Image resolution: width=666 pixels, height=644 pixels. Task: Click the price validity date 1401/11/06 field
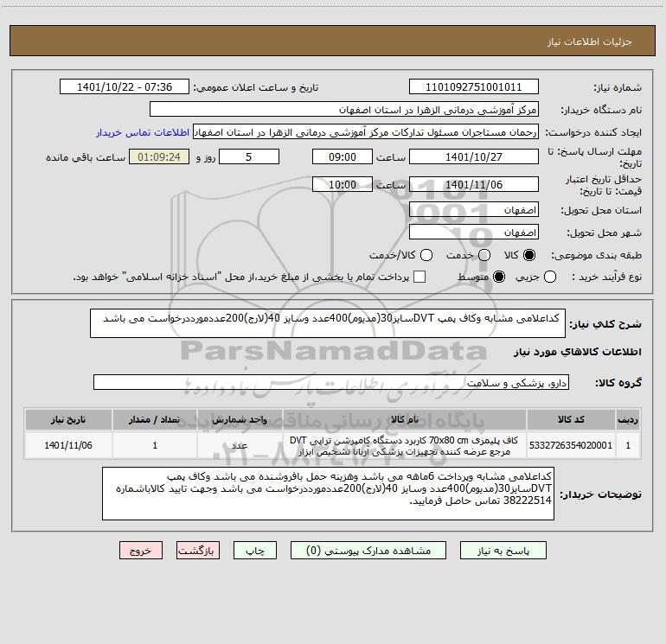click(x=474, y=185)
